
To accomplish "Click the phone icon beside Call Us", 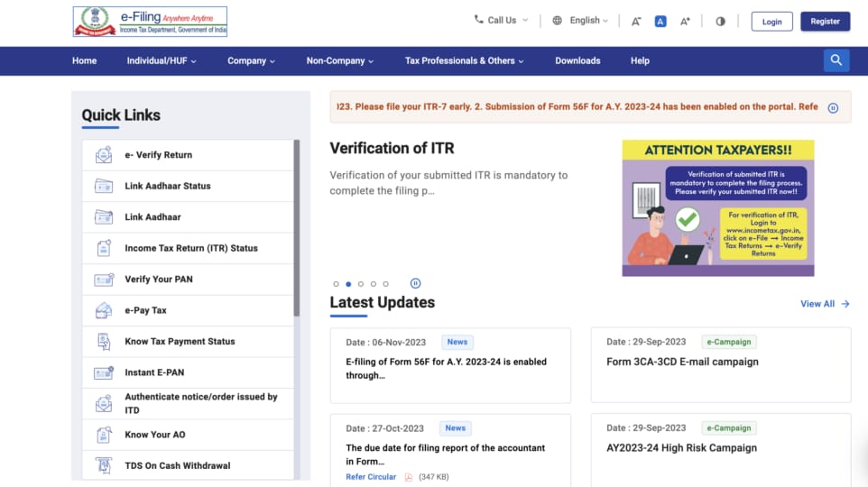I will click(x=479, y=20).
